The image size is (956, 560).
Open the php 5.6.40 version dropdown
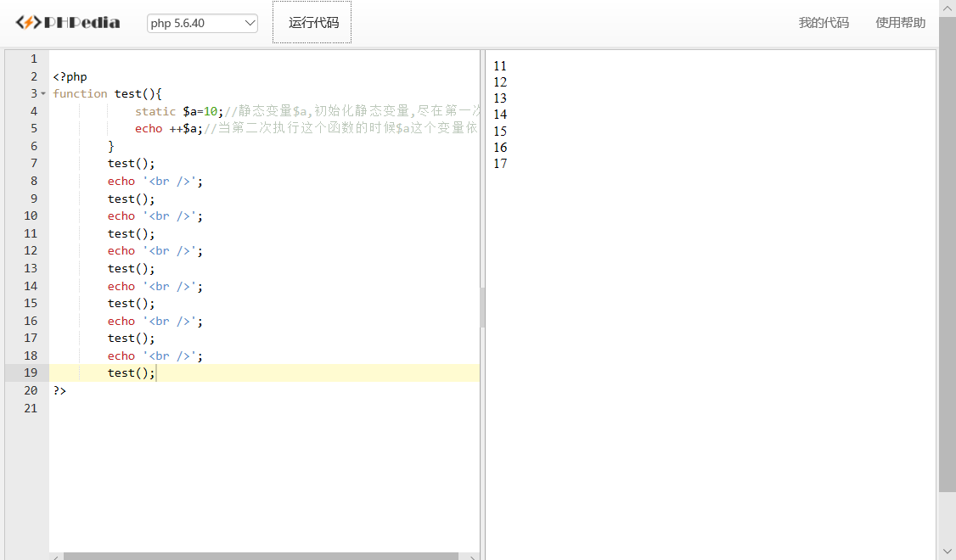tap(202, 23)
